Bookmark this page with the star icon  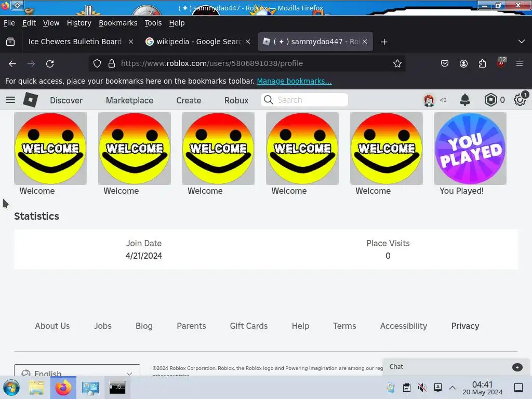pyautogui.click(x=397, y=63)
